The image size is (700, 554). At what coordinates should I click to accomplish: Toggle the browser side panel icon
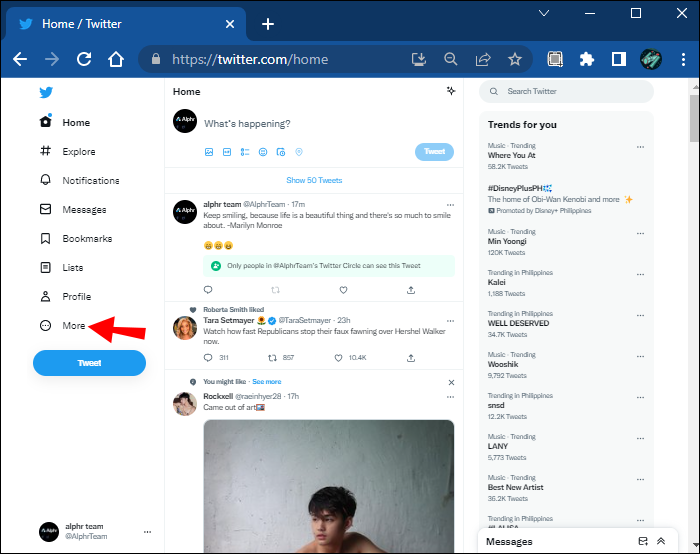619,59
